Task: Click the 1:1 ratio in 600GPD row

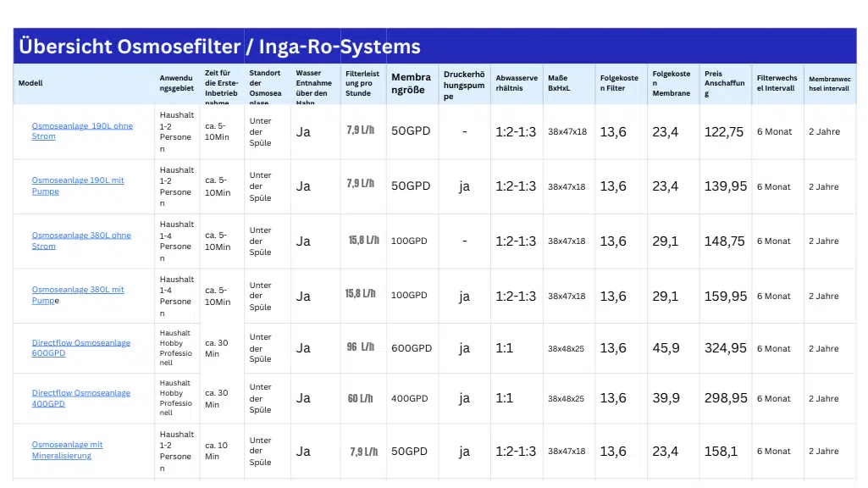Action: coord(505,348)
